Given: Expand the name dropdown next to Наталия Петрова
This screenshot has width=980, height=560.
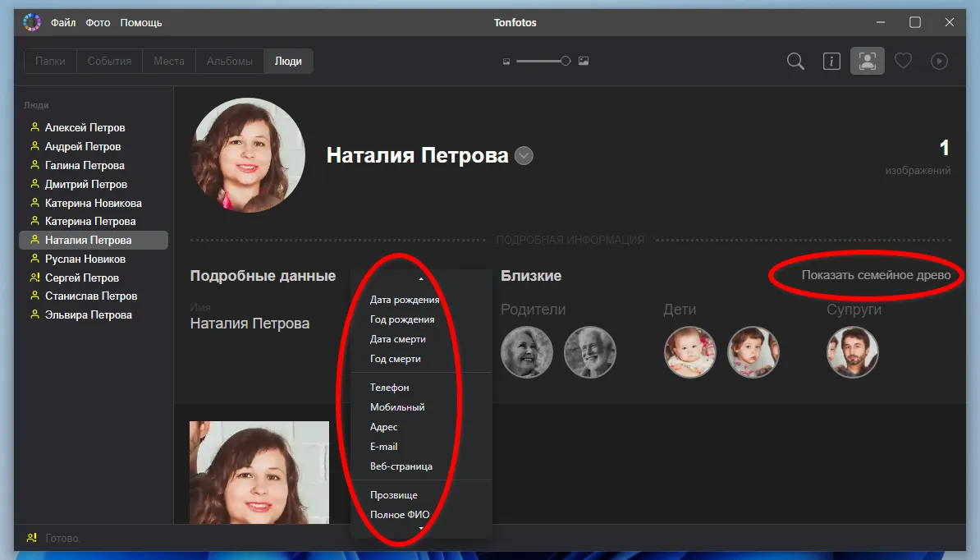Looking at the screenshot, I should [524, 155].
